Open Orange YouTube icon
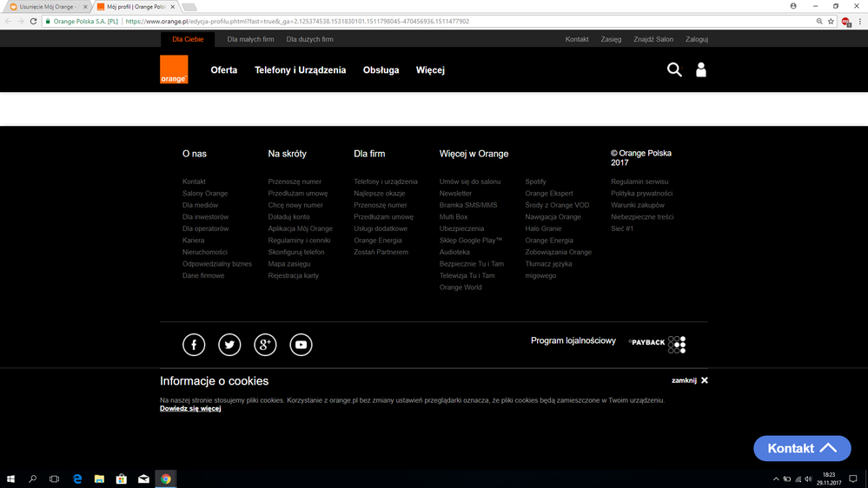Image resolution: width=868 pixels, height=488 pixels. [301, 345]
